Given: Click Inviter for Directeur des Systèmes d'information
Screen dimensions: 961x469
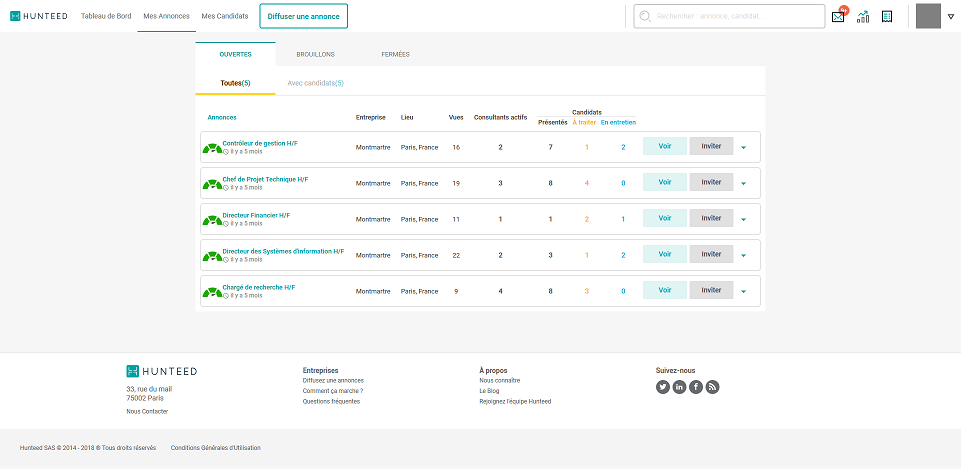Looking at the screenshot, I should [x=712, y=254].
